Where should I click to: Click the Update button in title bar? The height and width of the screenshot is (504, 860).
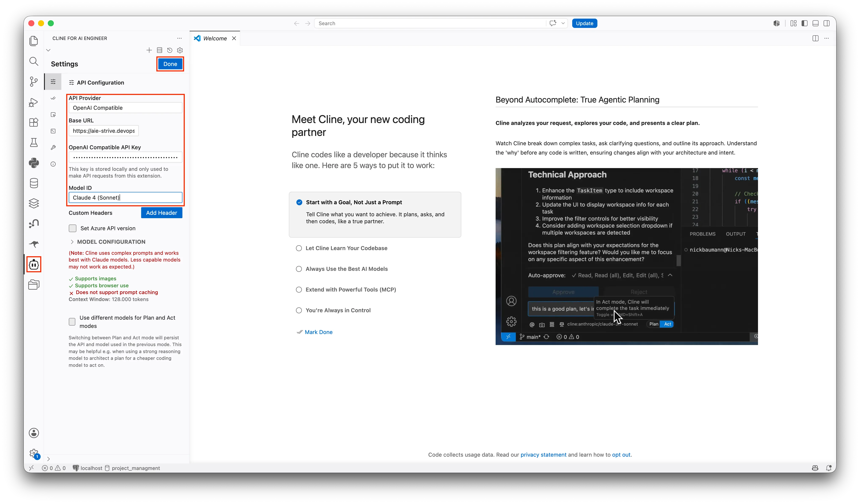[x=584, y=23]
